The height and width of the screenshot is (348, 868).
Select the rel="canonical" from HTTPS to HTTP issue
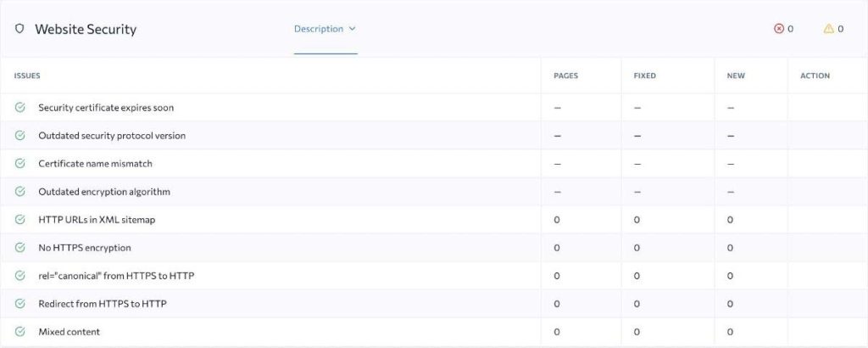click(117, 276)
